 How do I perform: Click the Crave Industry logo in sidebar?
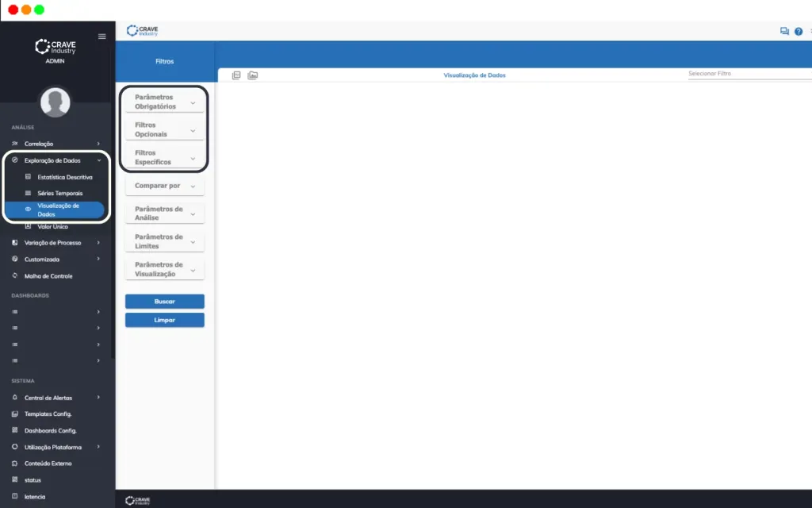click(56, 47)
